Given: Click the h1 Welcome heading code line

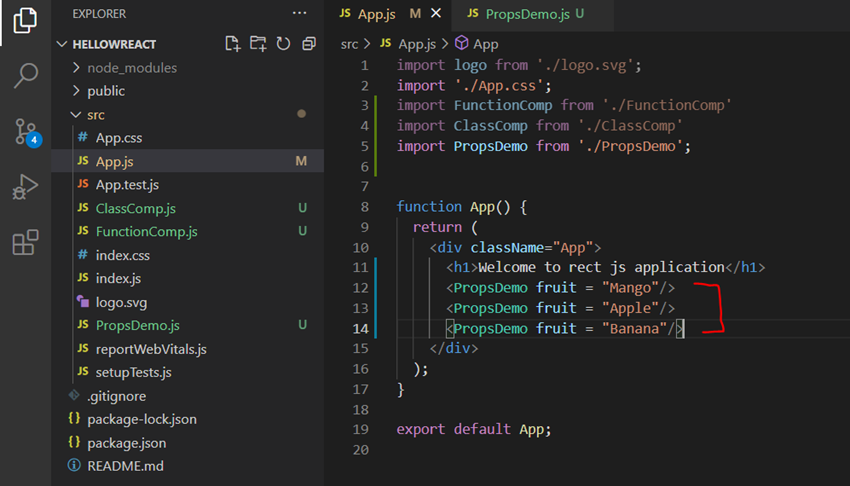Looking at the screenshot, I should [606, 268].
